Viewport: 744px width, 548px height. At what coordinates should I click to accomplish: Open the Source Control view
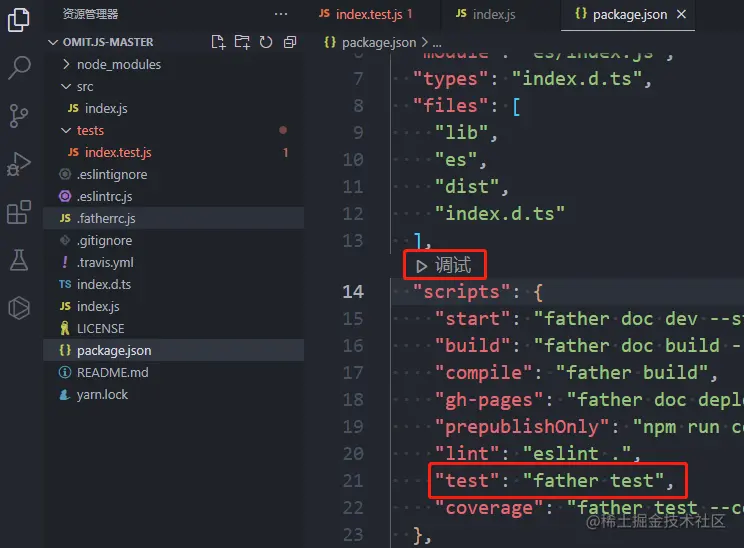(x=19, y=116)
